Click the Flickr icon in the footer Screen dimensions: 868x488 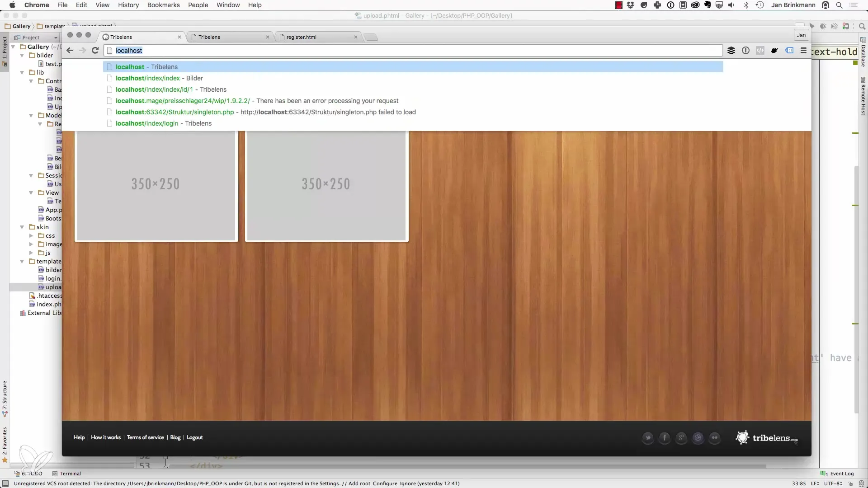click(x=715, y=438)
